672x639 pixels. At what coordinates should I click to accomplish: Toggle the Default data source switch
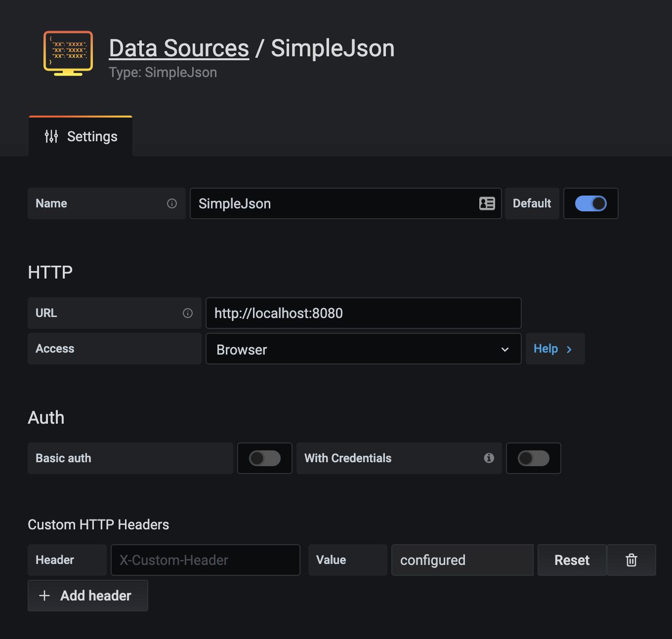[591, 203]
